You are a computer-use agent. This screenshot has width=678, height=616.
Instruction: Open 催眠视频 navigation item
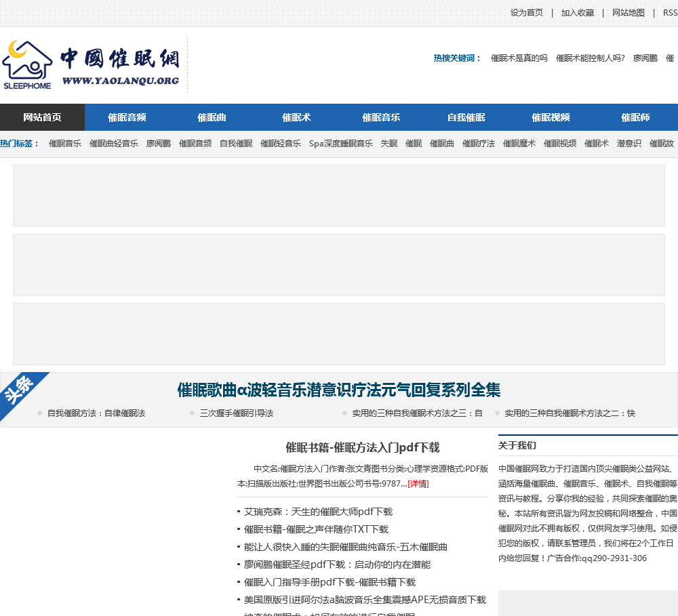click(551, 117)
